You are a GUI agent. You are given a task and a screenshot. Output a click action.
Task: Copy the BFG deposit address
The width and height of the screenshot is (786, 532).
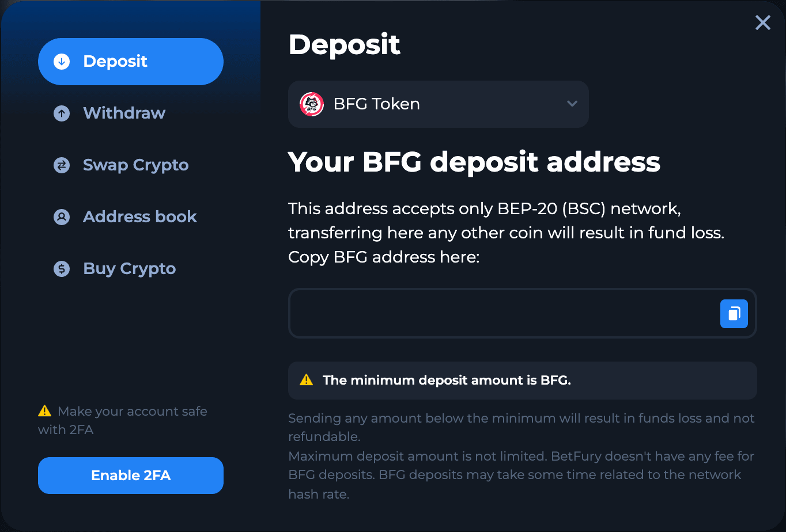coord(734,314)
